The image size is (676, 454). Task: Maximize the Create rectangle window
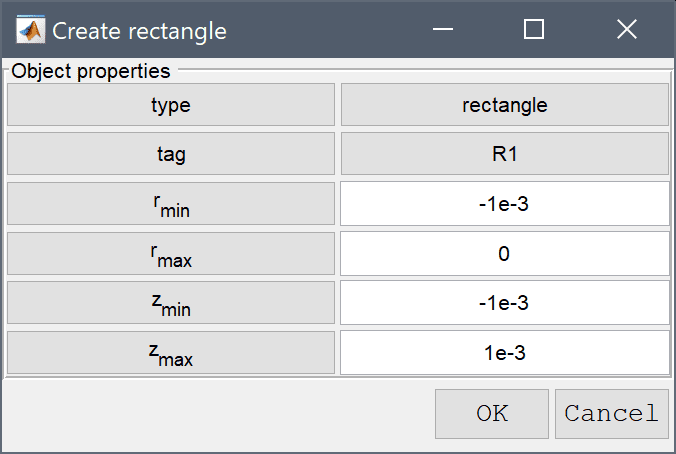533,29
